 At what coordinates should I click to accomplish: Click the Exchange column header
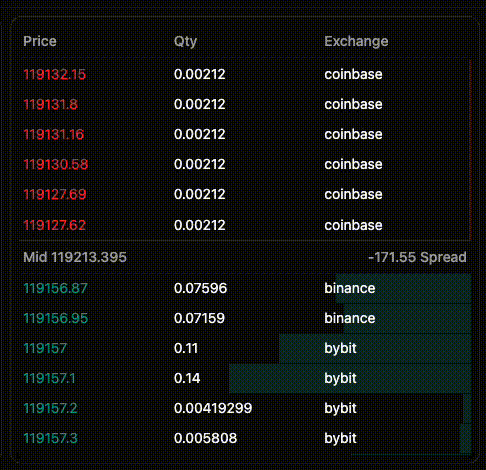356,41
